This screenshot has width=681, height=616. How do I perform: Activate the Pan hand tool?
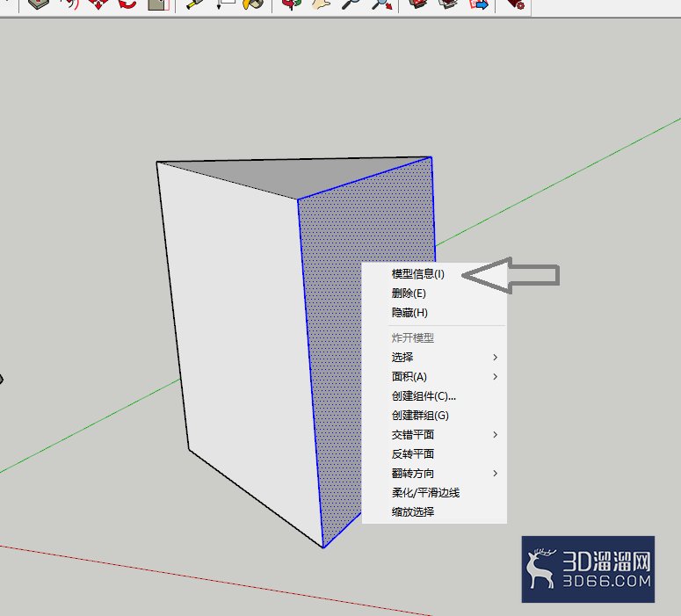(x=321, y=4)
